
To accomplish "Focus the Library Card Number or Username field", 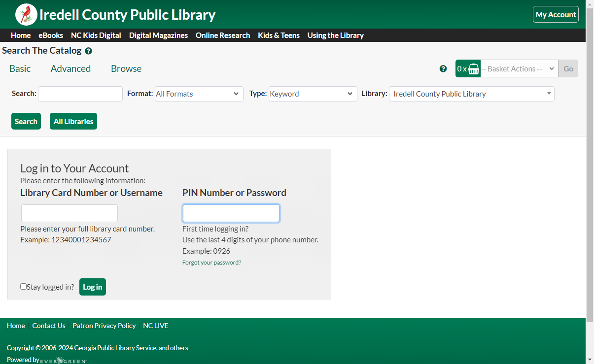I will (70, 213).
